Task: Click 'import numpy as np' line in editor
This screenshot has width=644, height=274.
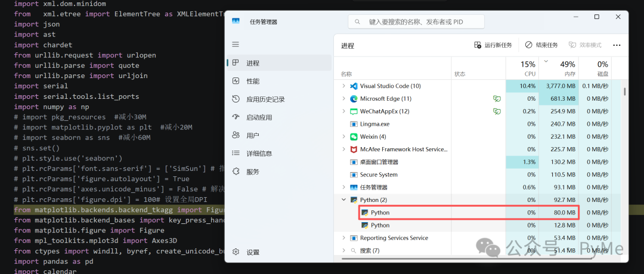Action: tap(52, 107)
